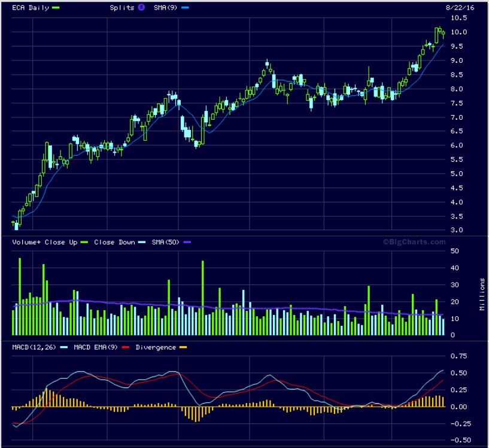
Task: Click the 3.0 price axis value
Action: pyautogui.click(x=457, y=230)
